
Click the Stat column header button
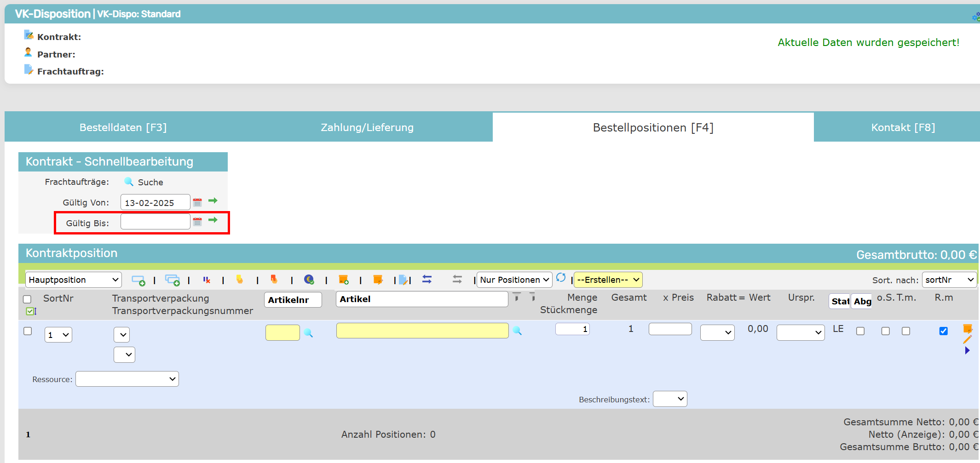(840, 301)
